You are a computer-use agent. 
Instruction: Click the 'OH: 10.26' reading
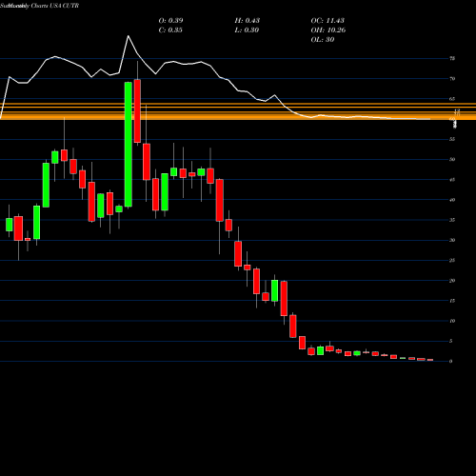328,30
